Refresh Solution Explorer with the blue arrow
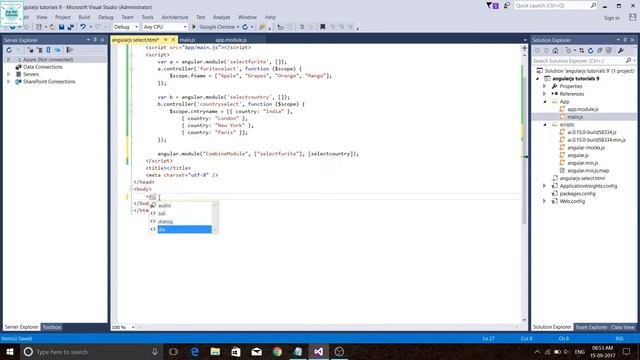Viewport: 640px width, 360px height. (x=591, y=51)
